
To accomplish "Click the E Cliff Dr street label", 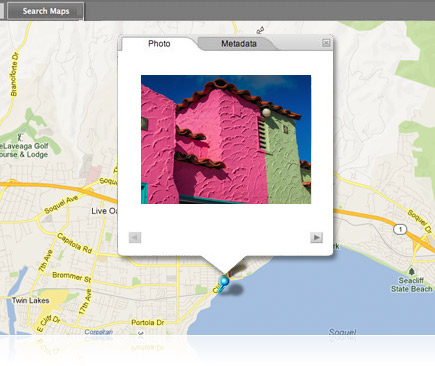I will (48, 323).
